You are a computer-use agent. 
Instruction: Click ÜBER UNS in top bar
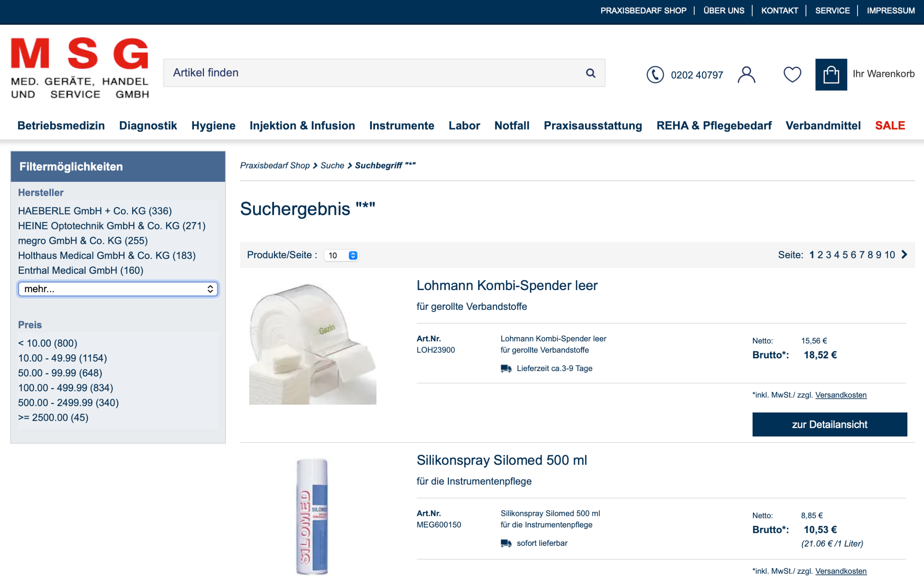click(x=724, y=11)
